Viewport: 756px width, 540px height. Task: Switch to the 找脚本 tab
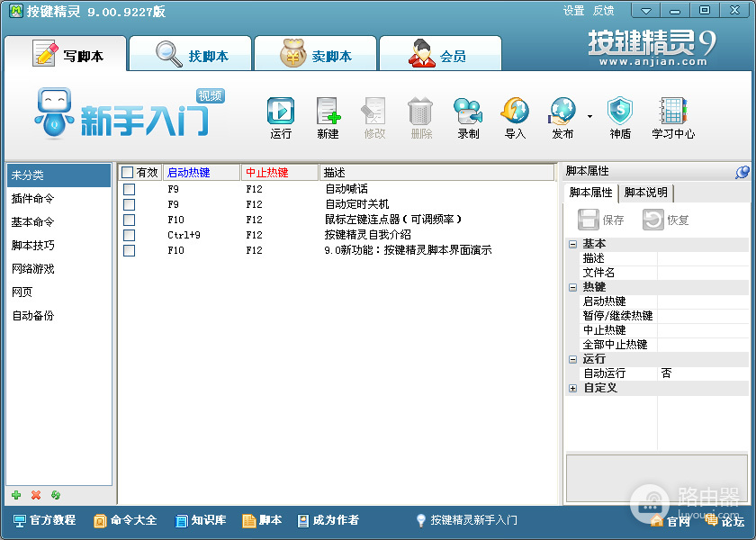point(191,53)
